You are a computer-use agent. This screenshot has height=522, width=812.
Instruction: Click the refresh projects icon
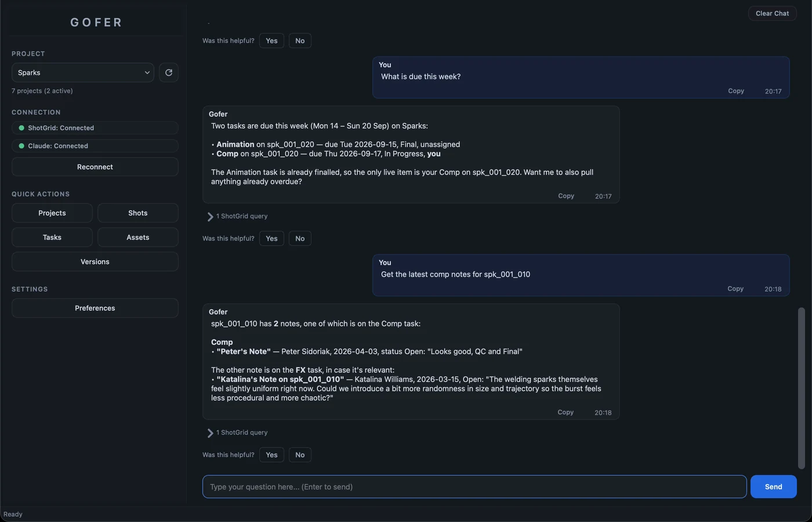tap(169, 72)
